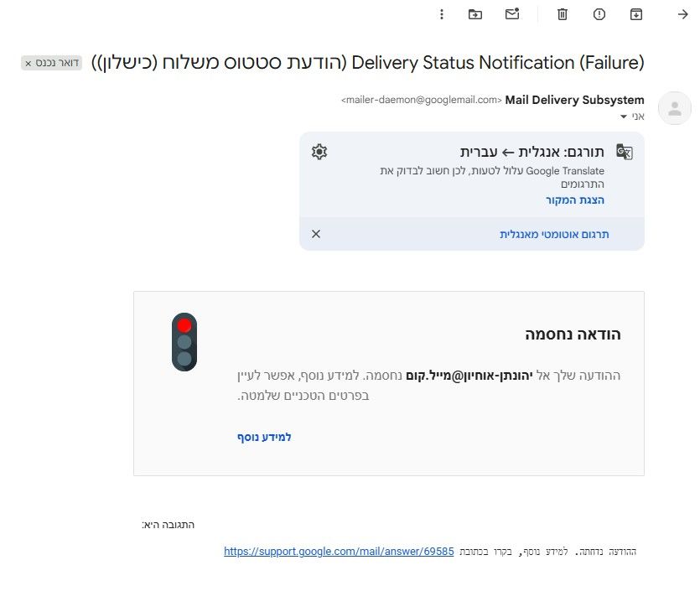Click תרגום אוטומטי מאנגלית option

click(554, 235)
